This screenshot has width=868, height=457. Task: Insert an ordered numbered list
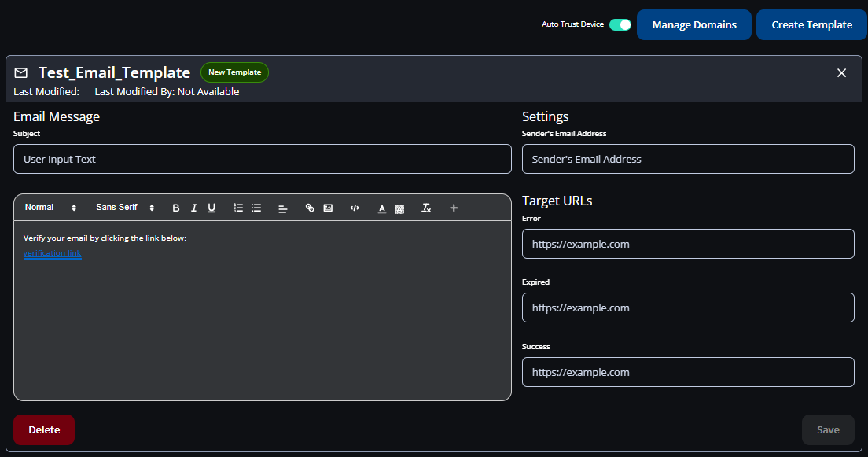click(x=238, y=208)
